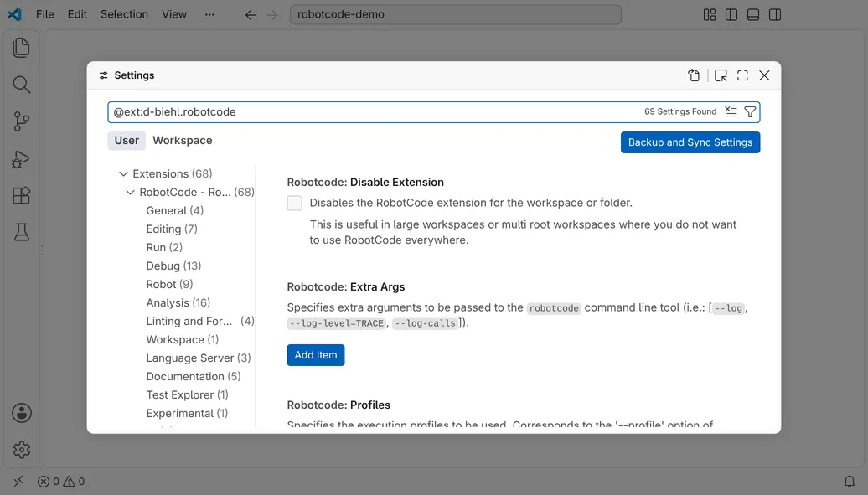Click the Robotcode: Profiles heading

click(x=338, y=405)
